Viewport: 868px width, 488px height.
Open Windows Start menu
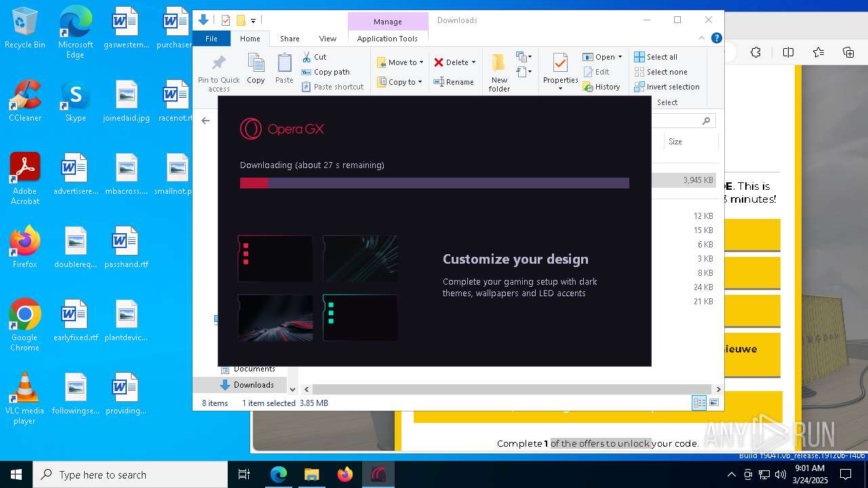click(x=16, y=474)
